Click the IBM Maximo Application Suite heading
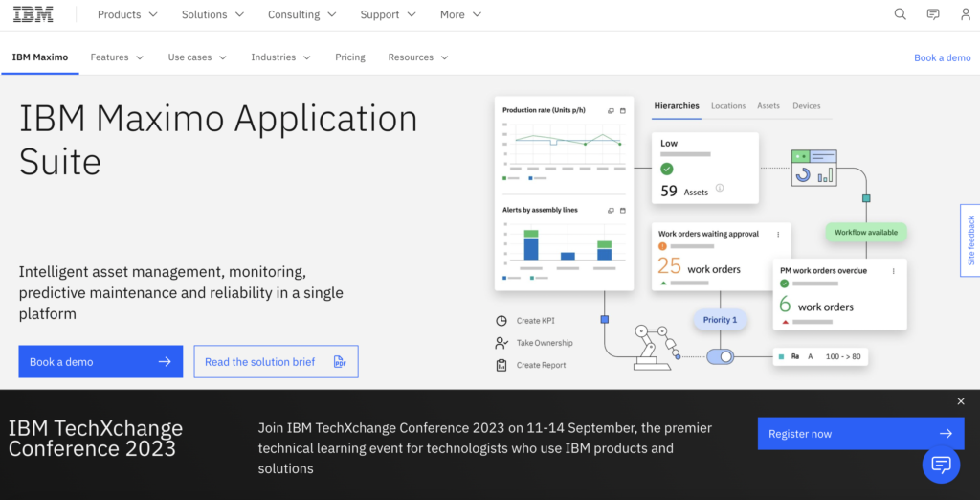 pyautogui.click(x=218, y=140)
